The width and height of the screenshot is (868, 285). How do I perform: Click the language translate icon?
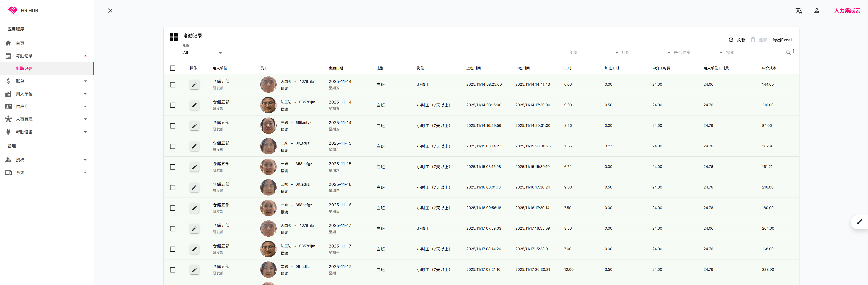pos(799,11)
